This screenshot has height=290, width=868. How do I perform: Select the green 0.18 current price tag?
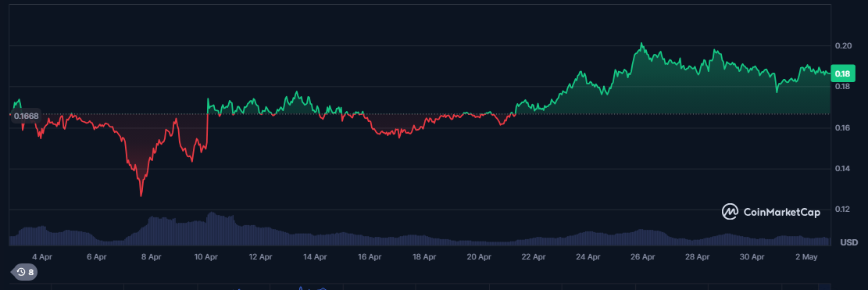(842, 73)
